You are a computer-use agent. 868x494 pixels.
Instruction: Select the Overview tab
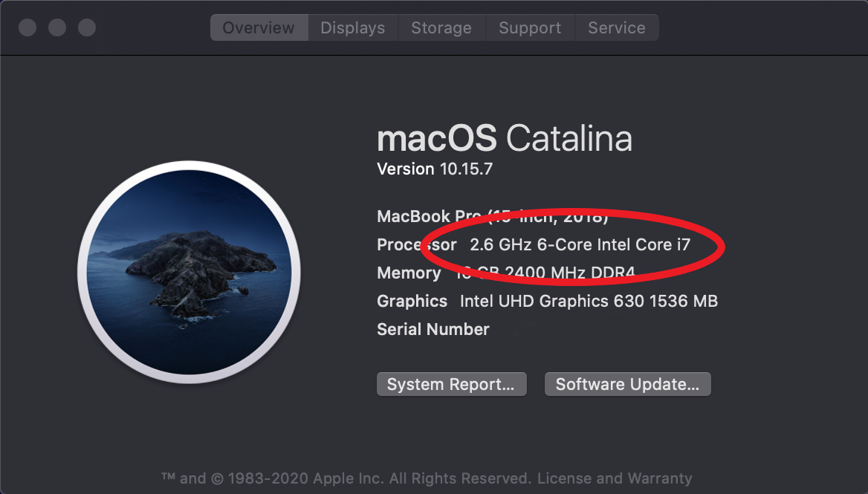(259, 27)
